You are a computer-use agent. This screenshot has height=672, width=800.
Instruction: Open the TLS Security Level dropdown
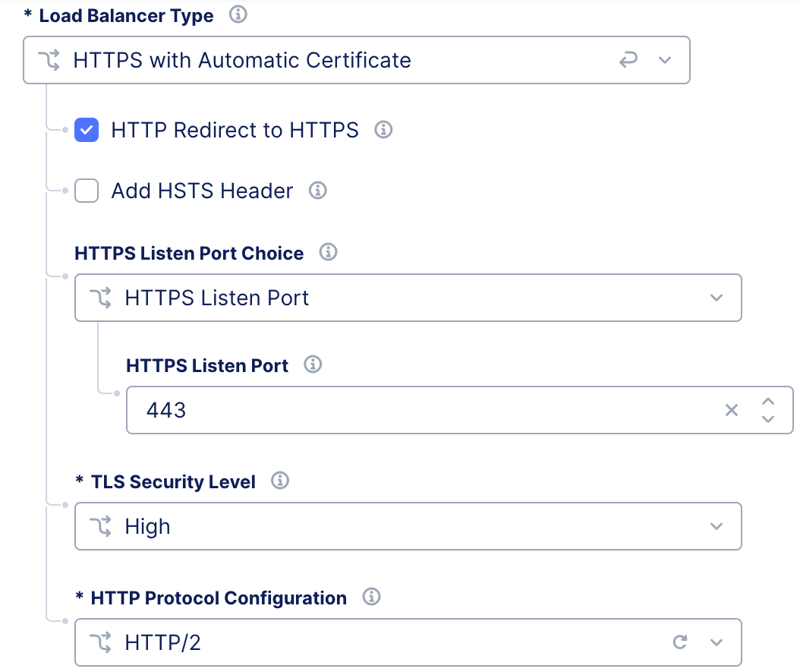pyautogui.click(x=716, y=525)
